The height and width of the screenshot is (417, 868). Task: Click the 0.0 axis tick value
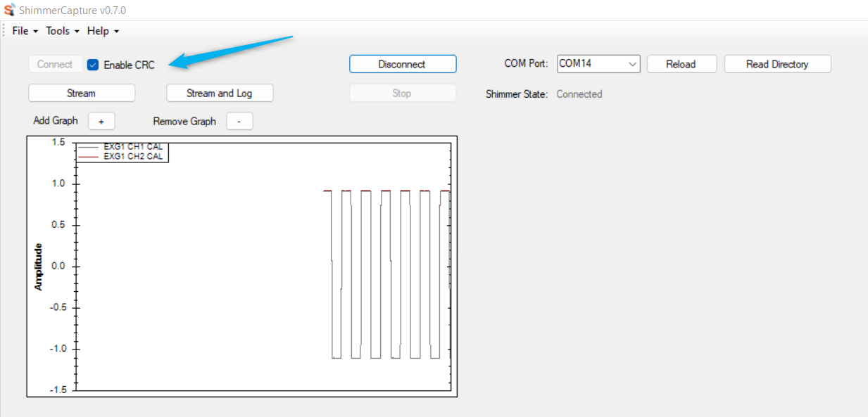tap(58, 266)
